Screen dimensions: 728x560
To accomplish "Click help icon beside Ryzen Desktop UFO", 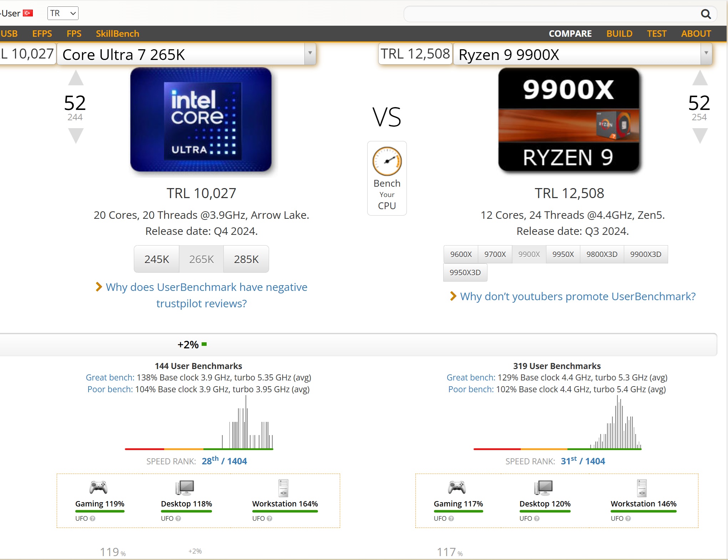I will (537, 519).
